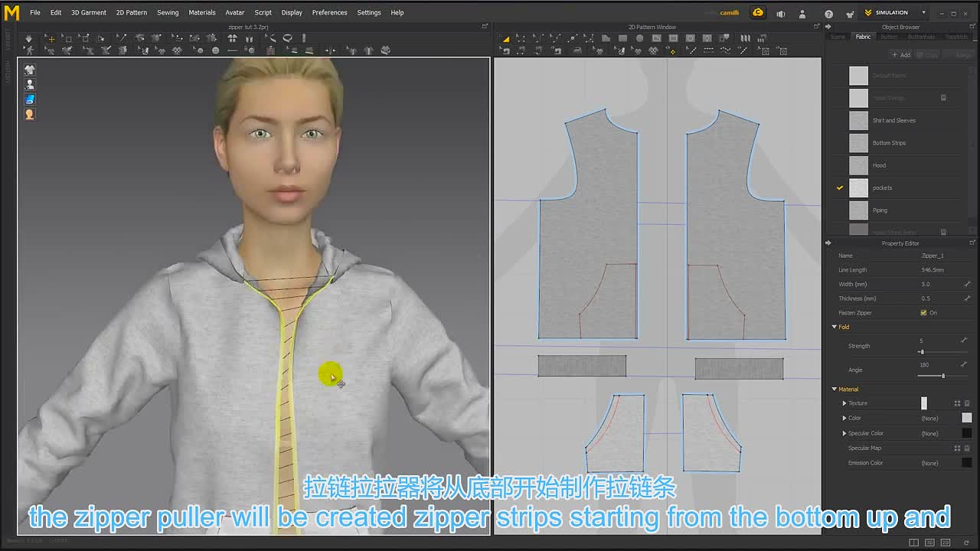Click the Marvelous Designer logo icon

tap(11, 12)
